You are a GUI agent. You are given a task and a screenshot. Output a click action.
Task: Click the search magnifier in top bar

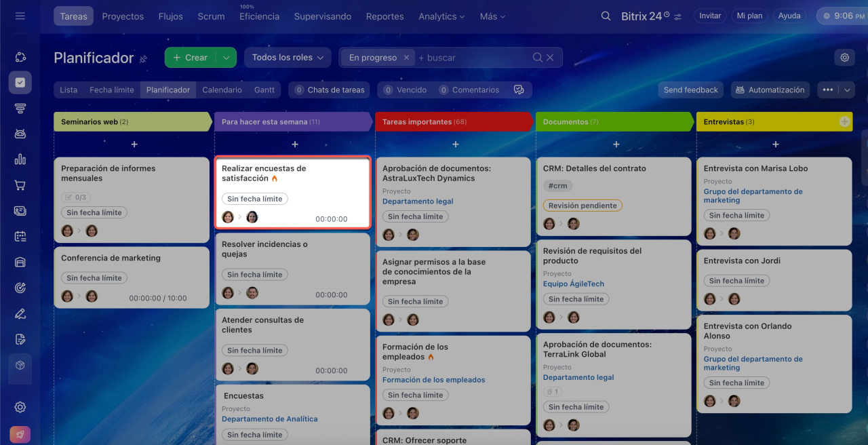(606, 16)
